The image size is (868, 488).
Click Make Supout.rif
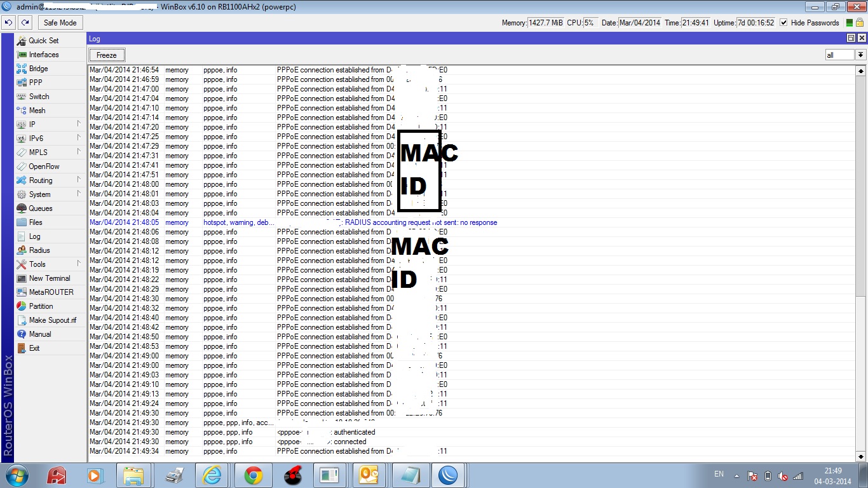(x=51, y=320)
